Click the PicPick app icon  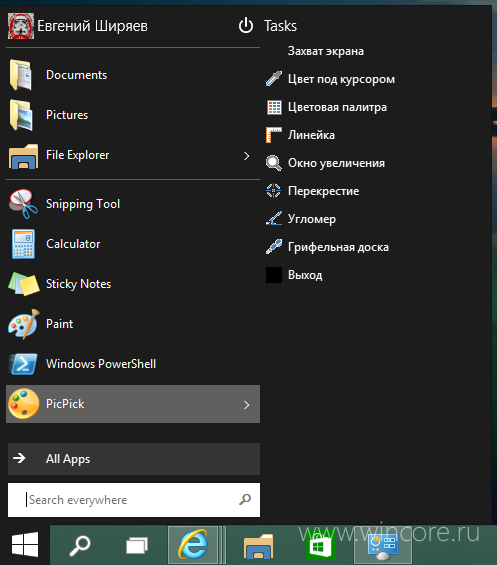tap(23, 404)
